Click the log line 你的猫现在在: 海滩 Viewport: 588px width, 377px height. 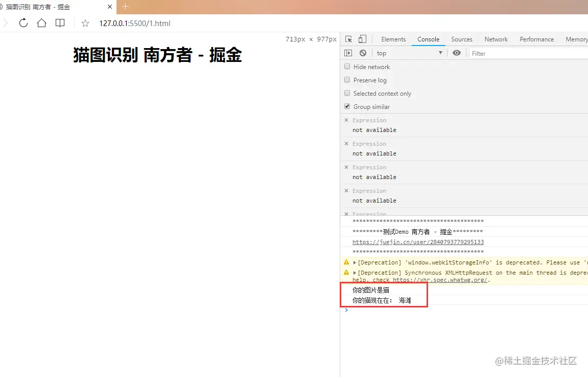[x=382, y=300]
